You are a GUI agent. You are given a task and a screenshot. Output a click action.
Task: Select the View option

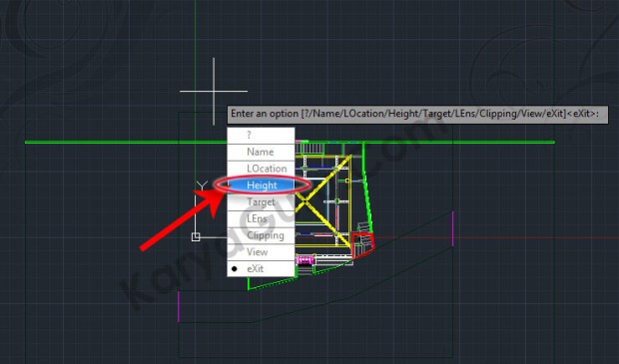(x=261, y=252)
